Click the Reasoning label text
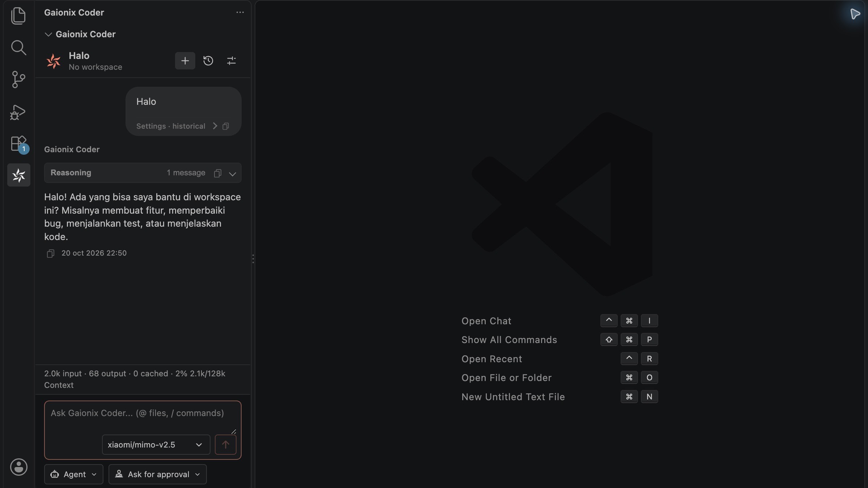868x488 pixels. click(x=71, y=173)
